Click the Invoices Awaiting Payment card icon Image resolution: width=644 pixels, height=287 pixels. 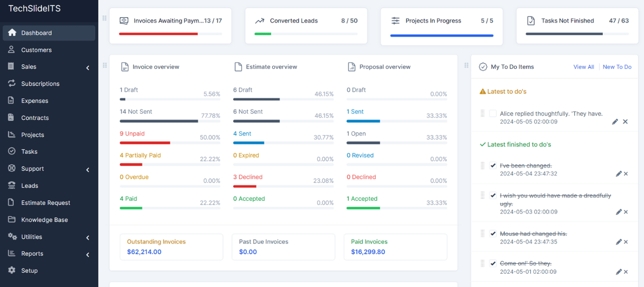[124, 21]
